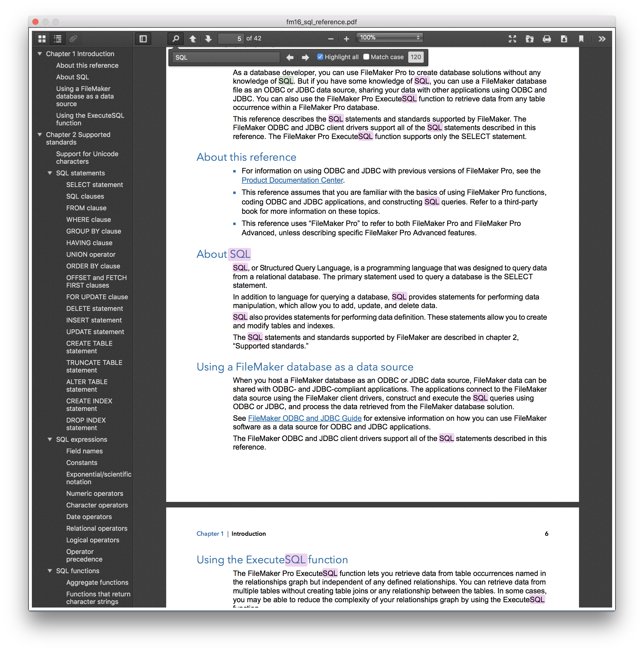Show the attachments panel

73,39
